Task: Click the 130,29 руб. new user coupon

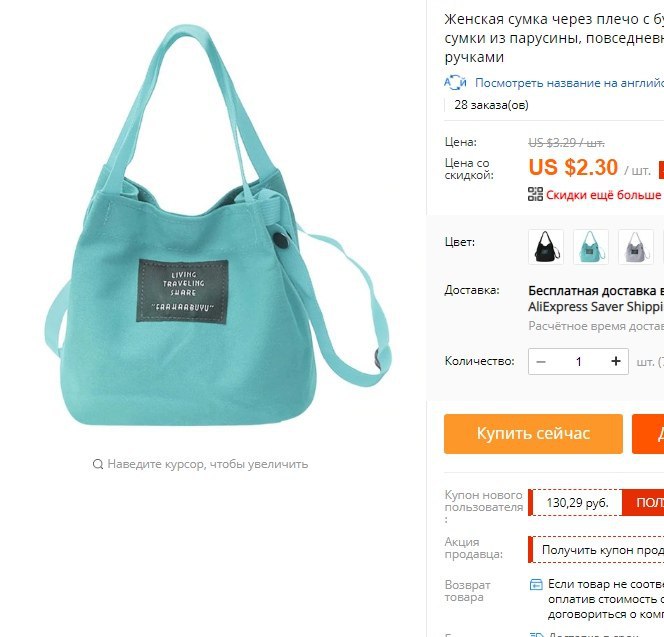Action: (577, 503)
